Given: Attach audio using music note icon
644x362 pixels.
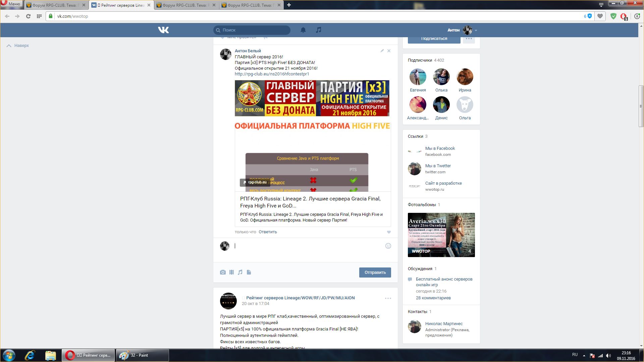Looking at the screenshot, I should click(x=240, y=273).
